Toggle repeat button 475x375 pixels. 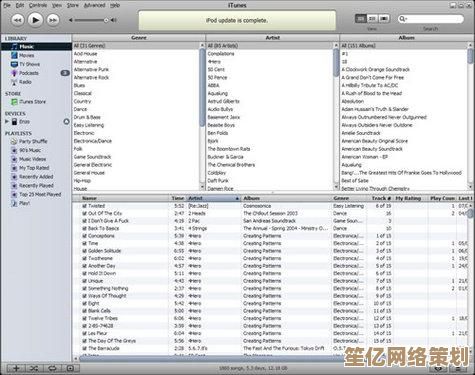(52, 368)
